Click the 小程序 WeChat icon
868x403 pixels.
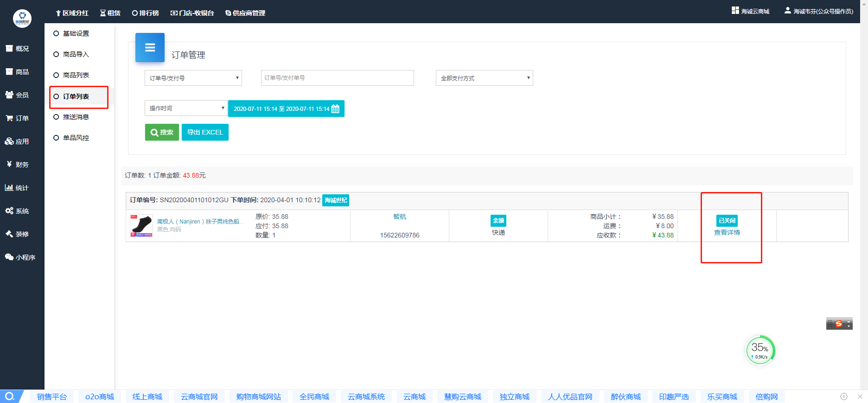click(x=9, y=257)
